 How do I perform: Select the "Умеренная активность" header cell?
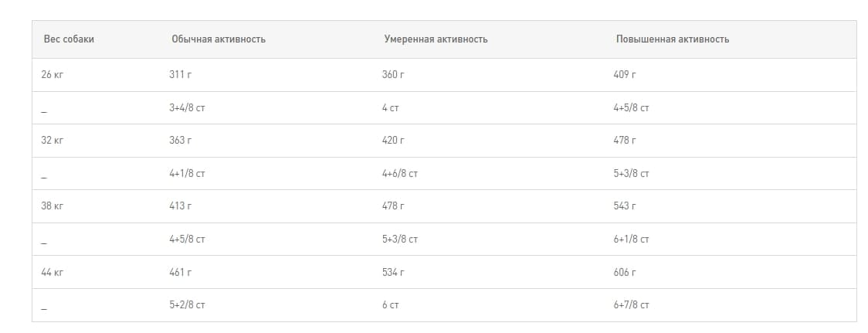click(436, 39)
